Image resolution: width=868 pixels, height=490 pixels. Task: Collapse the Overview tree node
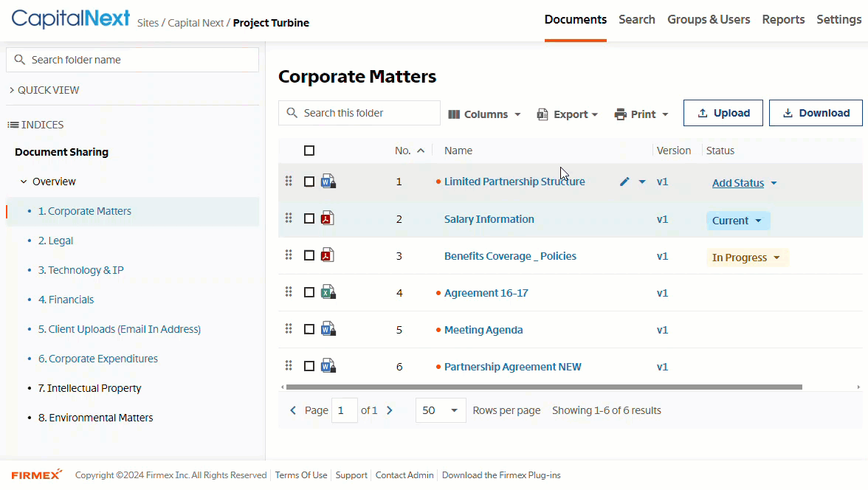[x=24, y=182]
